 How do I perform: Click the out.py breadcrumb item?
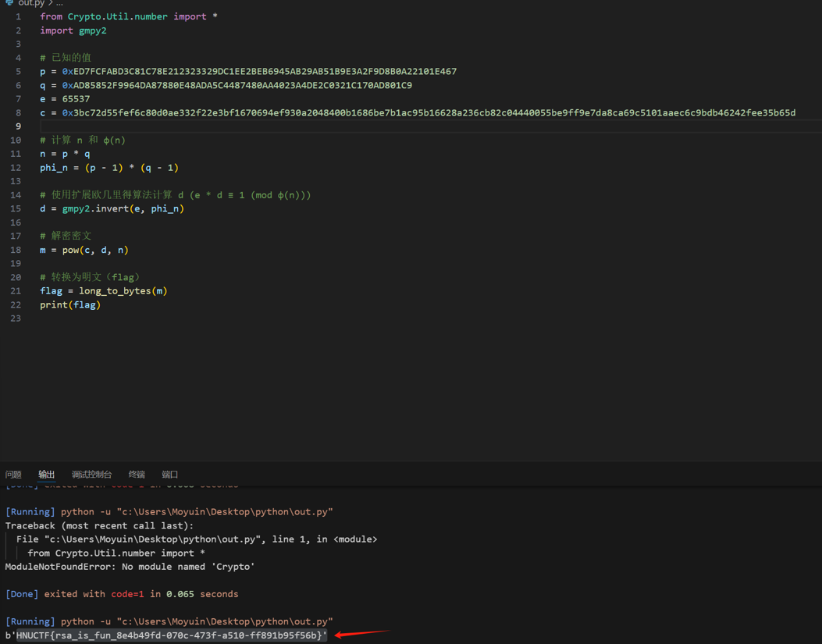[31, 3]
